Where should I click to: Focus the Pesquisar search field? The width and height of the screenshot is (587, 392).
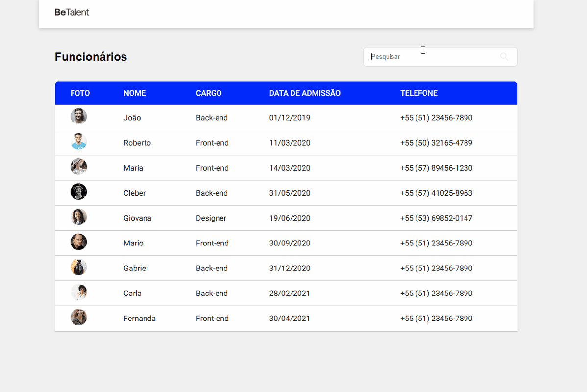tap(440, 56)
